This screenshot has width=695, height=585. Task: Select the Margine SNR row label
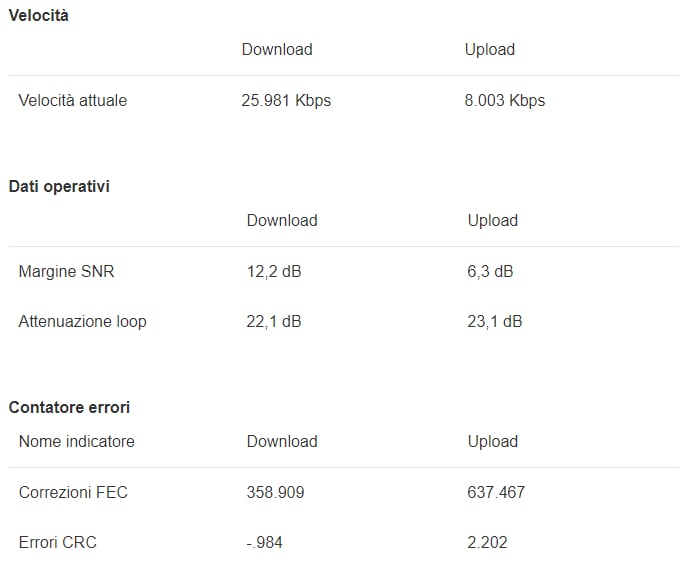click(x=66, y=271)
